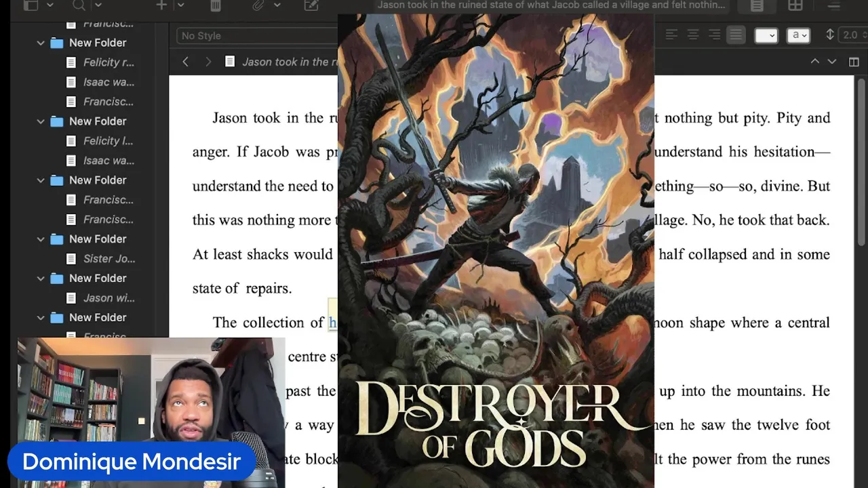Open the 2.0 line spacing selector

tap(853, 35)
